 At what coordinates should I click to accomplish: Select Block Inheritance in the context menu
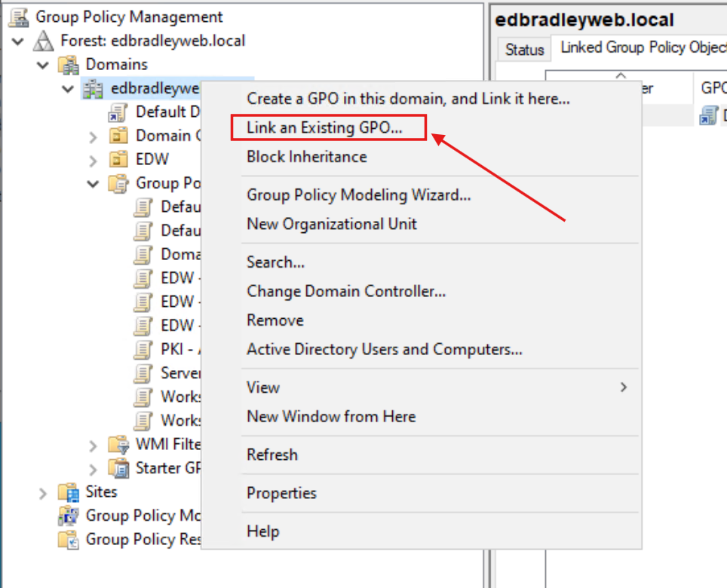click(x=306, y=157)
